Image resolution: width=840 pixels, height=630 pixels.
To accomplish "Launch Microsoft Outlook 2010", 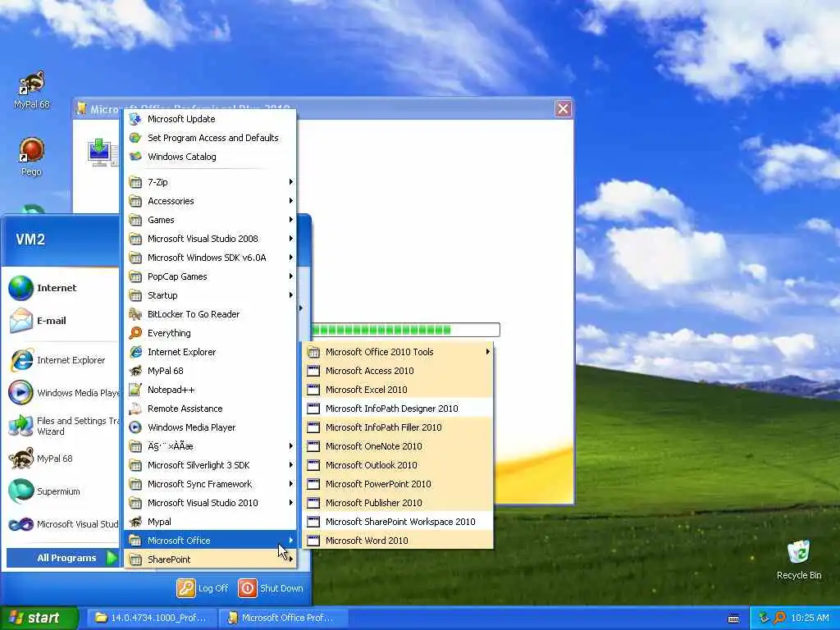I will (x=398, y=465).
